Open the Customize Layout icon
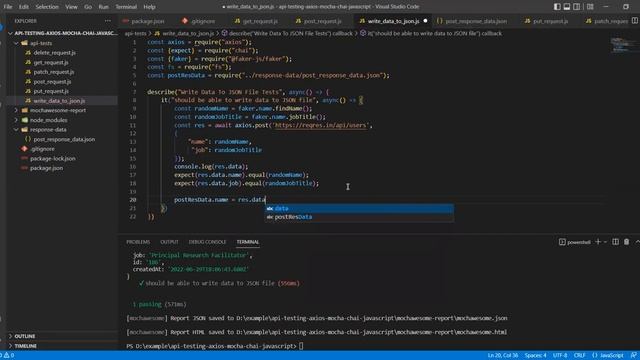 pyautogui.click(x=590, y=7)
